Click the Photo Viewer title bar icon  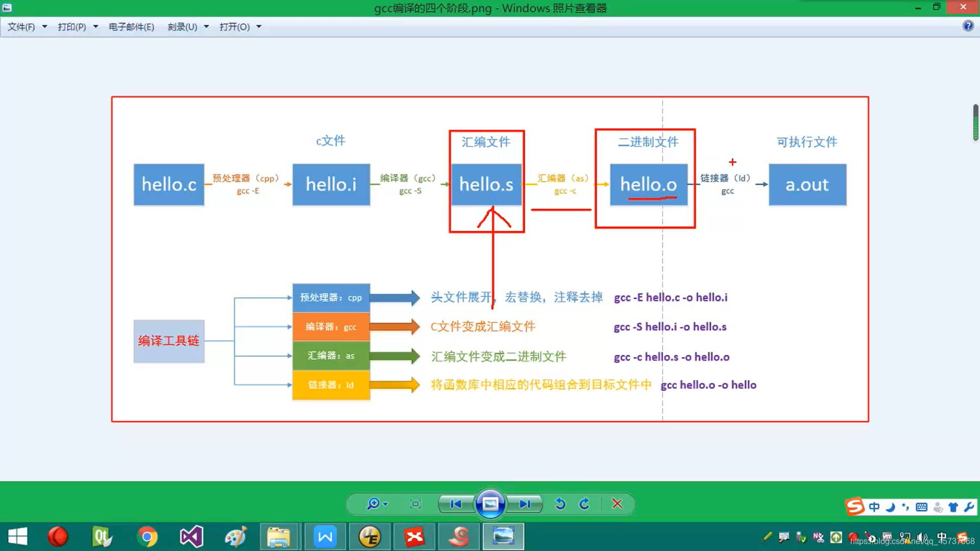coord(7,8)
